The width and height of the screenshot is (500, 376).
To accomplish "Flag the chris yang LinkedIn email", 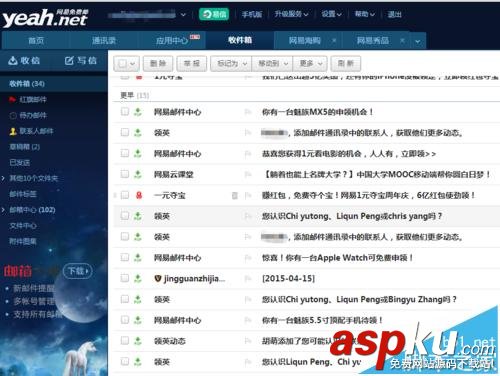I will coord(248,216).
